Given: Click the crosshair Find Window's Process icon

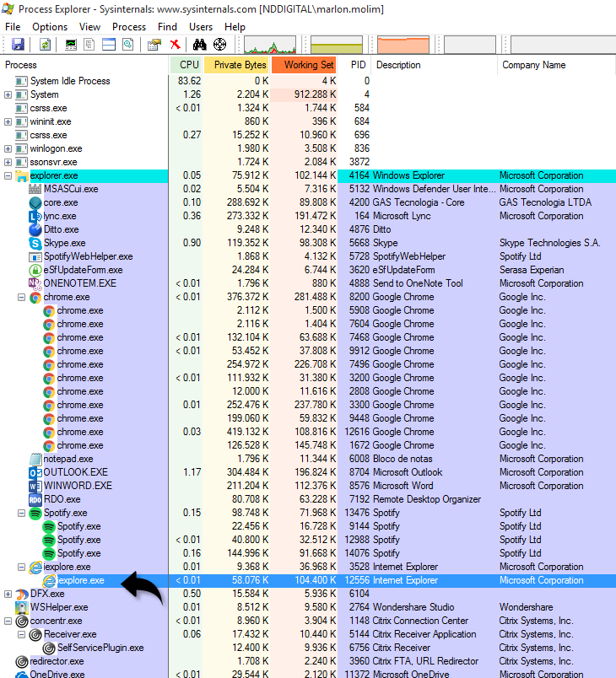Looking at the screenshot, I should tap(219, 44).
